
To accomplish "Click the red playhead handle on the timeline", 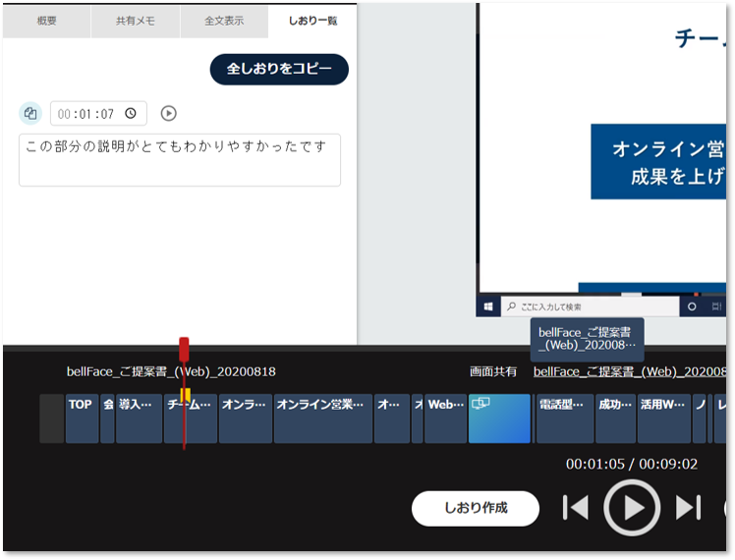I will tap(184, 349).
